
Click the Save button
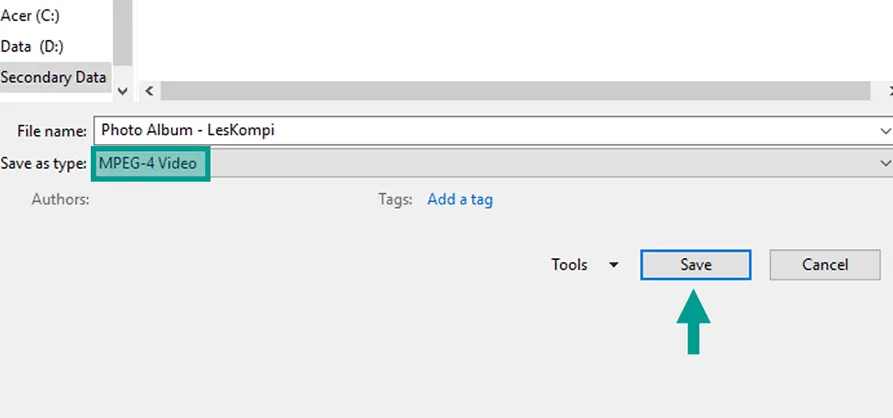point(695,265)
